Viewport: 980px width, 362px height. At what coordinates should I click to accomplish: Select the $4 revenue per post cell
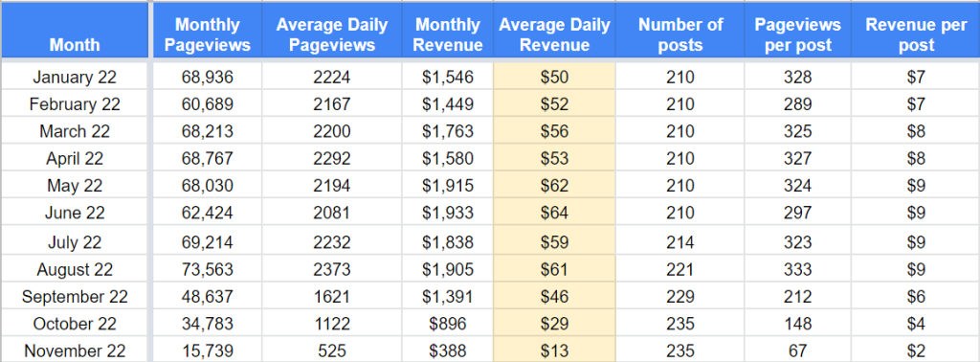pos(916,324)
